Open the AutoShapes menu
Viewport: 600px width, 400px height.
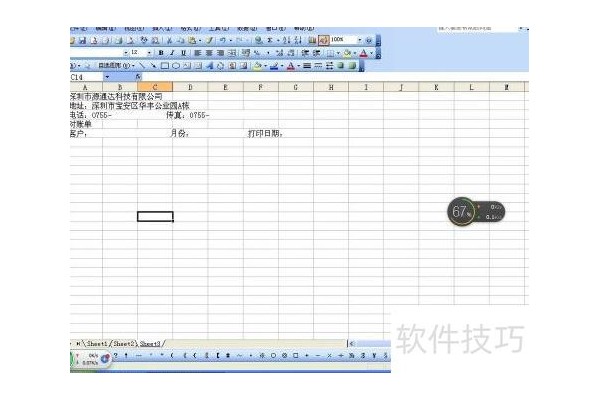[116, 66]
